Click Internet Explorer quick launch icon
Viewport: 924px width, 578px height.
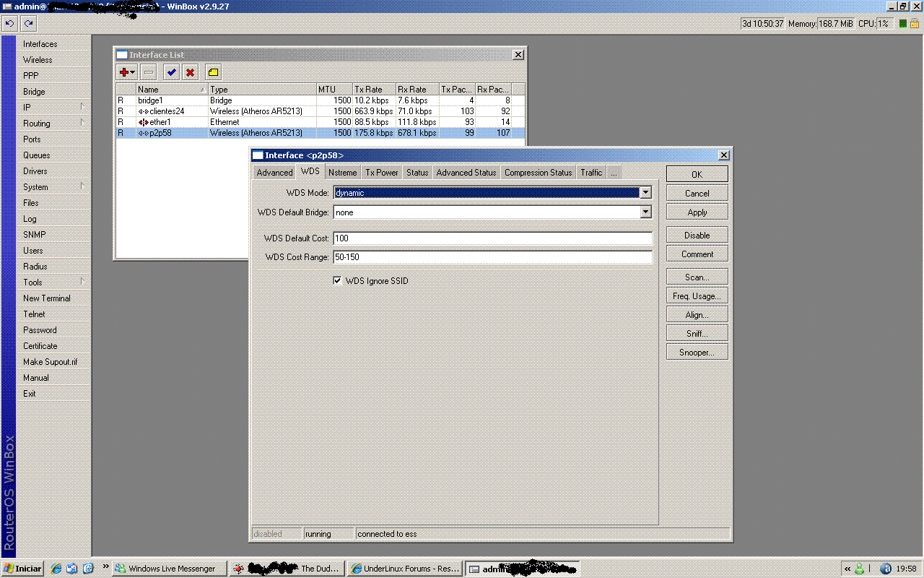(56, 569)
